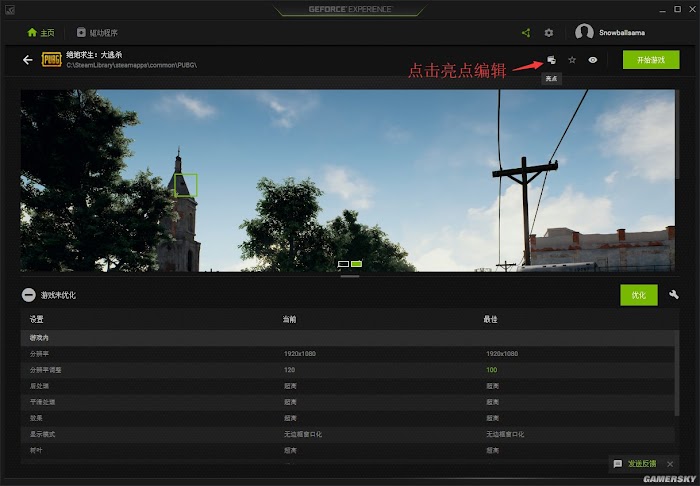Click the green optimal value 100
The height and width of the screenshot is (486, 700).
pyautogui.click(x=492, y=370)
